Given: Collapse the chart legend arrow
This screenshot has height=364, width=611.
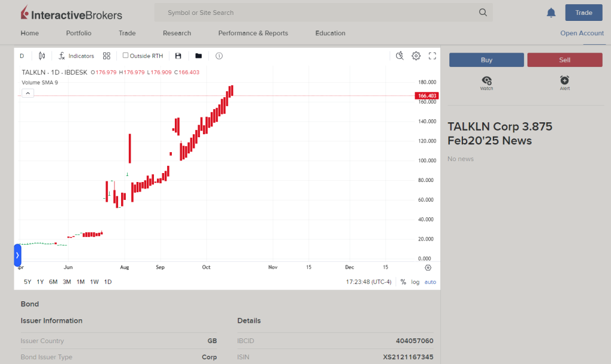Looking at the screenshot, I should click(27, 92).
